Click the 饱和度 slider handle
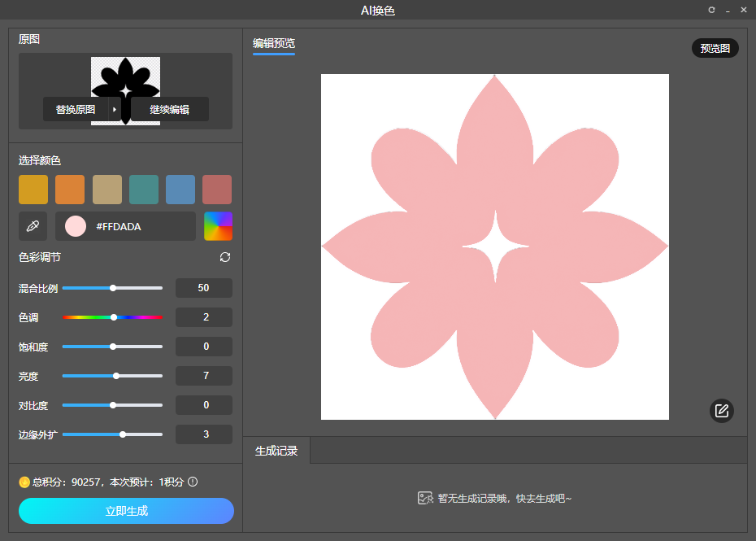 113,347
